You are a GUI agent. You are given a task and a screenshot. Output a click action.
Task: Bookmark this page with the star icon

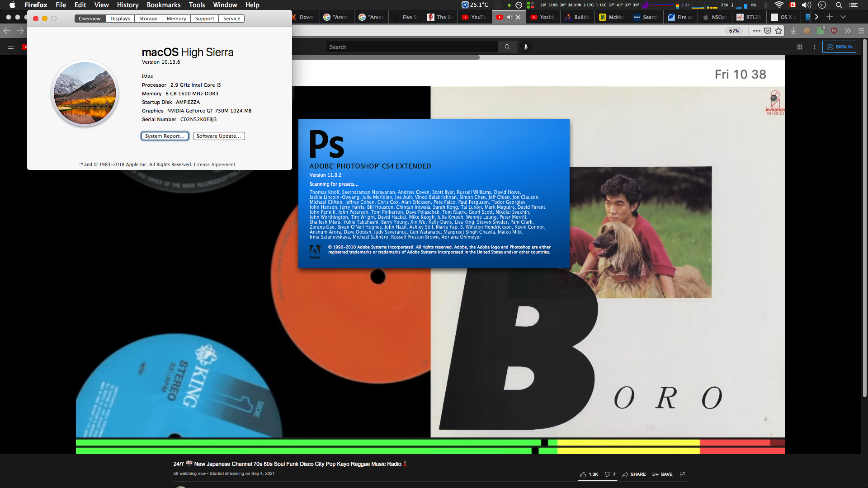pos(778,31)
